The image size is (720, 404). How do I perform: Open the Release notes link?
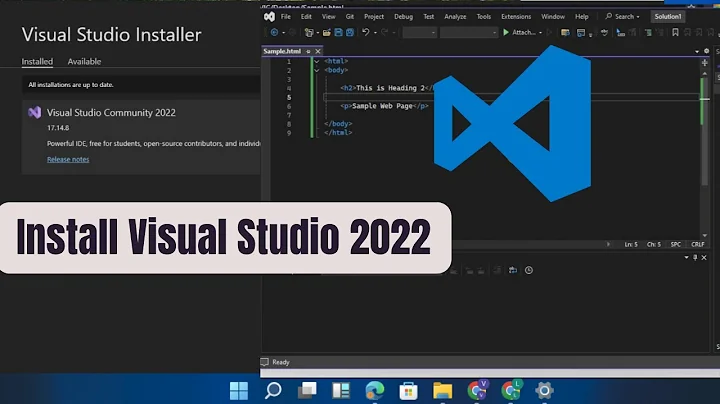(68, 159)
